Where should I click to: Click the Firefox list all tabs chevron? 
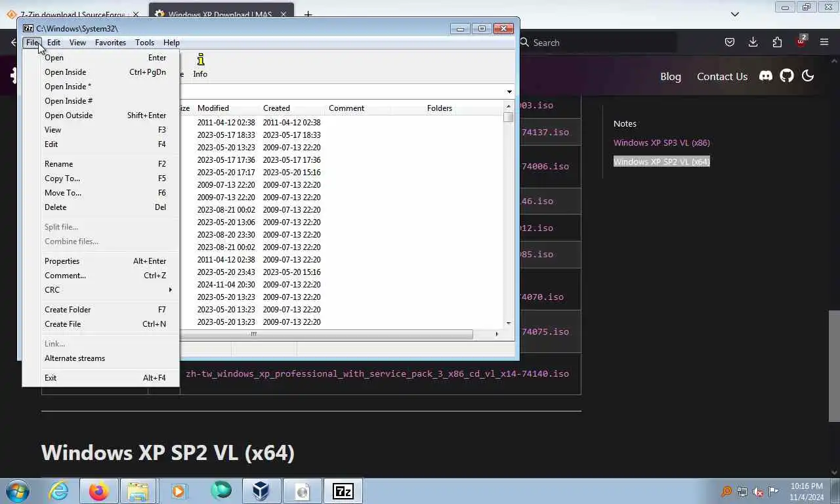tap(735, 14)
